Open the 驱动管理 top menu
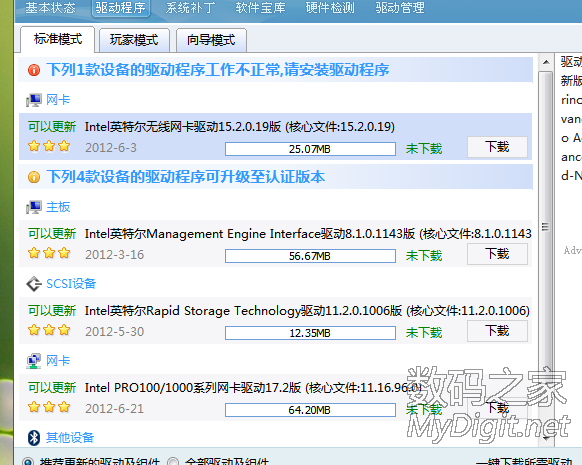This screenshot has width=582, height=465. pyautogui.click(x=400, y=7)
